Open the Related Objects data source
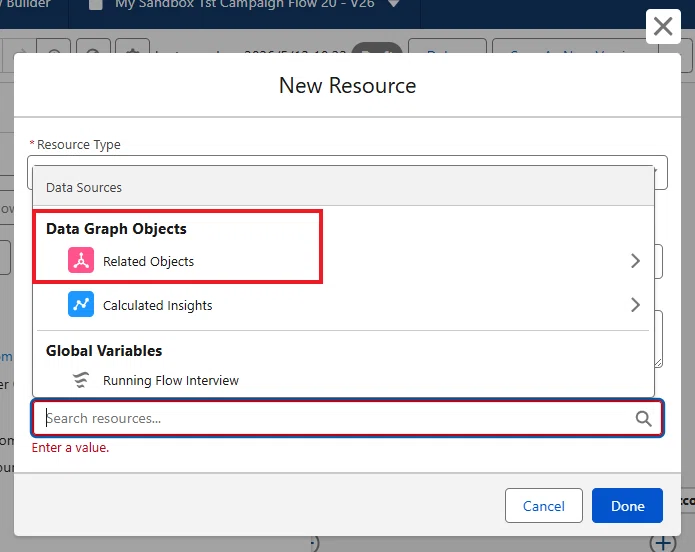Viewport: 695px width, 552px height. pyautogui.click(x=344, y=261)
